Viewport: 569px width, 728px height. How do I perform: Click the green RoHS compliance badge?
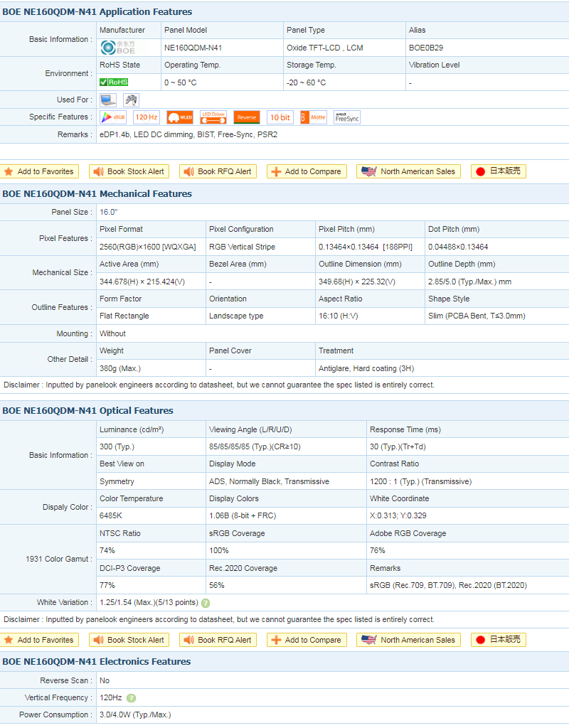pyautogui.click(x=114, y=82)
